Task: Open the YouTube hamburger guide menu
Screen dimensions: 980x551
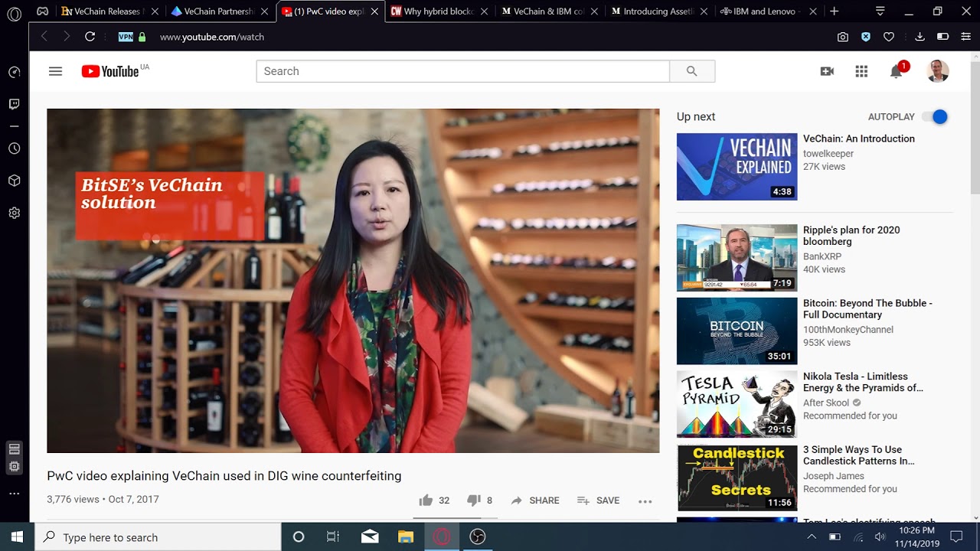Action: (x=55, y=71)
